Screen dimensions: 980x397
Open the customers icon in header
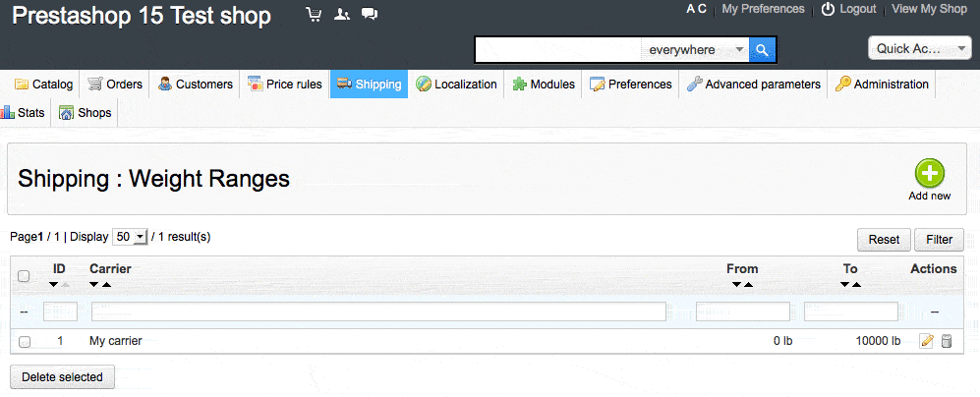coord(341,15)
